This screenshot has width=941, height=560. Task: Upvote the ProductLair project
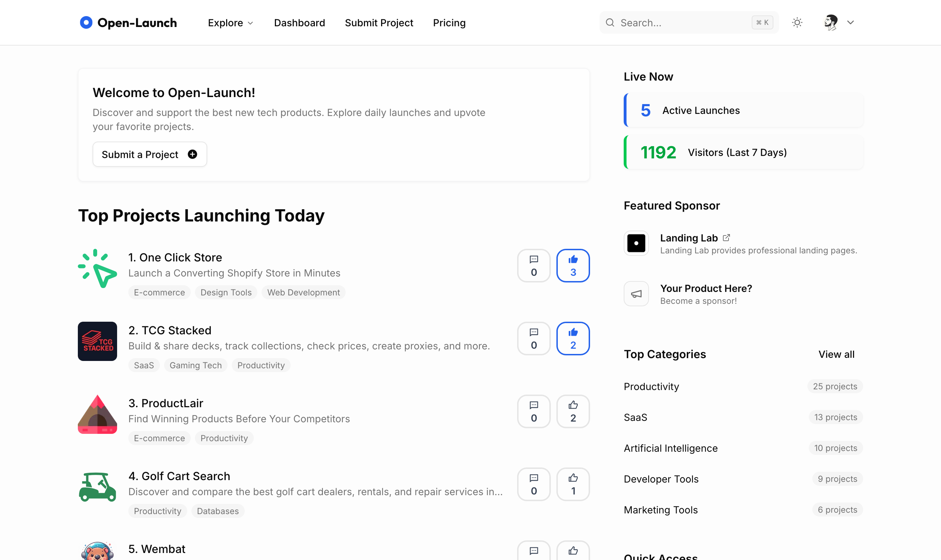(x=573, y=411)
